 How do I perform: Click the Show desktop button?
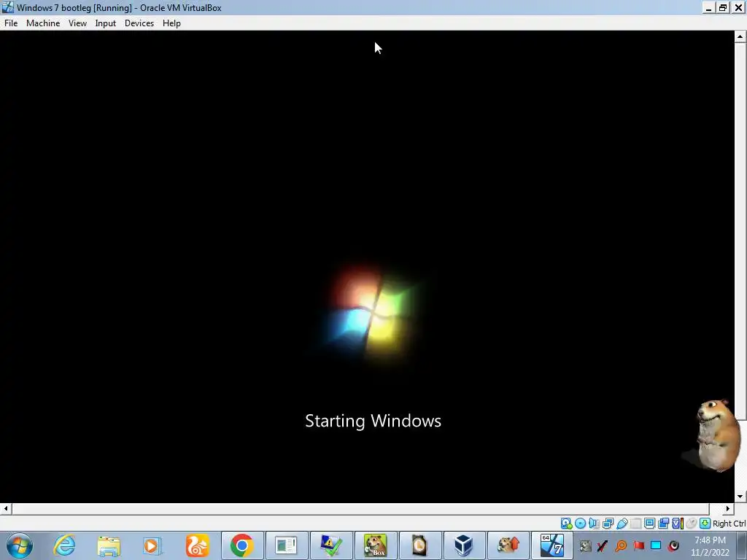coord(742,545)
